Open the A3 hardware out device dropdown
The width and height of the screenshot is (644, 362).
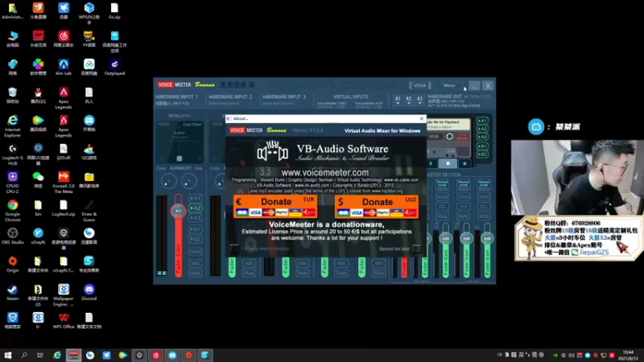point(419,101)
